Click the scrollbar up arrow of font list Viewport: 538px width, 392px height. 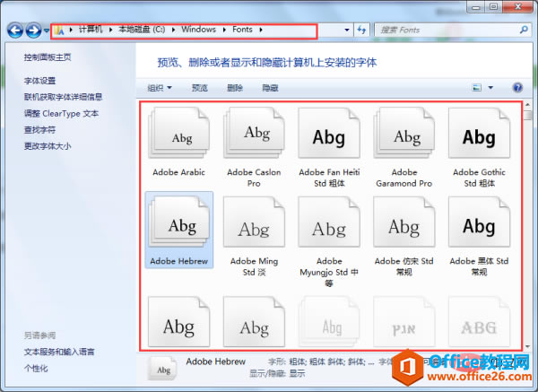click(527, 105)
